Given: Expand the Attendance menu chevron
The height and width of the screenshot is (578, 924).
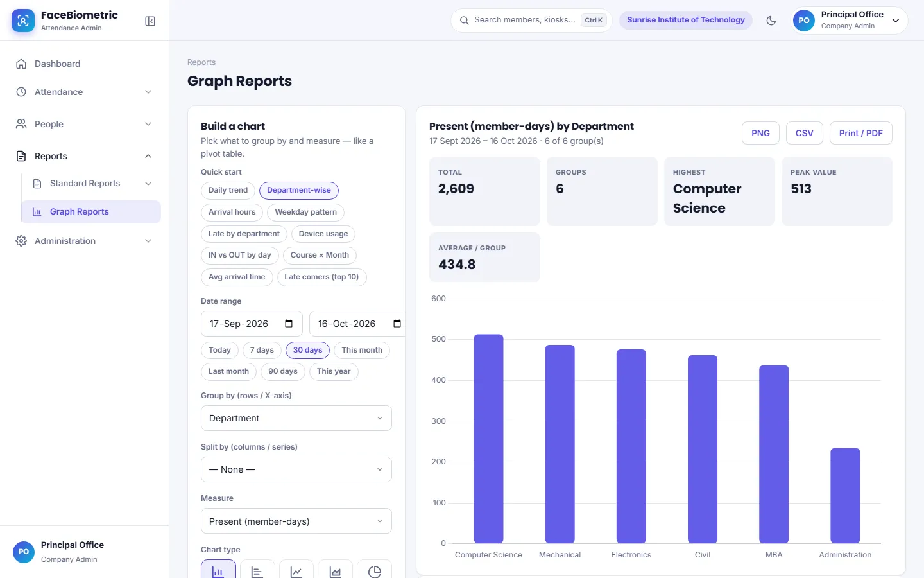Looking at the screenshot, I should point(148,92).
